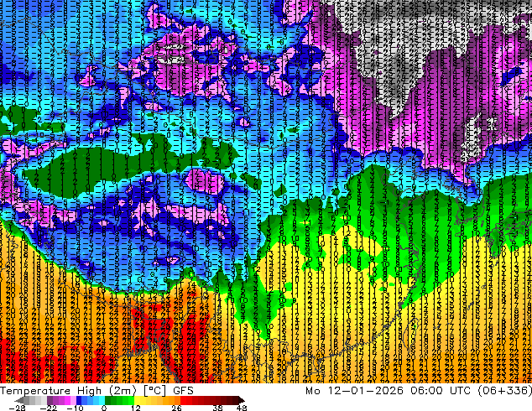Click the "06:00 UTC" time text

[441, 391]
